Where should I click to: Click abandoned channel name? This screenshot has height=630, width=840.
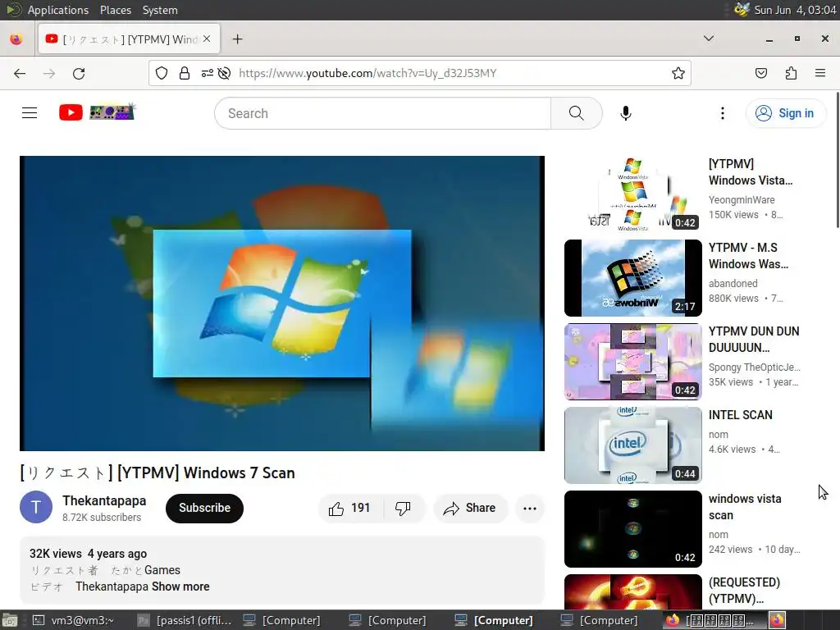tap(733, 283)
